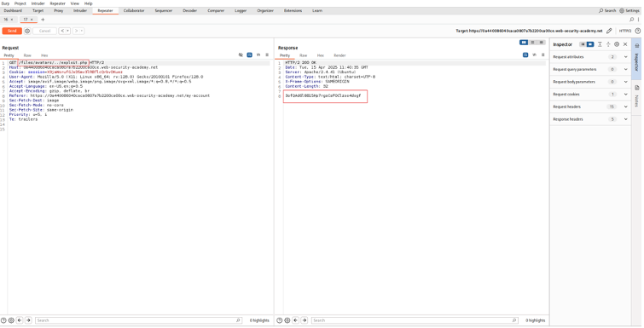The image size is (644, 328).
Task: Open history forward dropdown arrow
Action: pyautogui.click(x=81, y=31)
